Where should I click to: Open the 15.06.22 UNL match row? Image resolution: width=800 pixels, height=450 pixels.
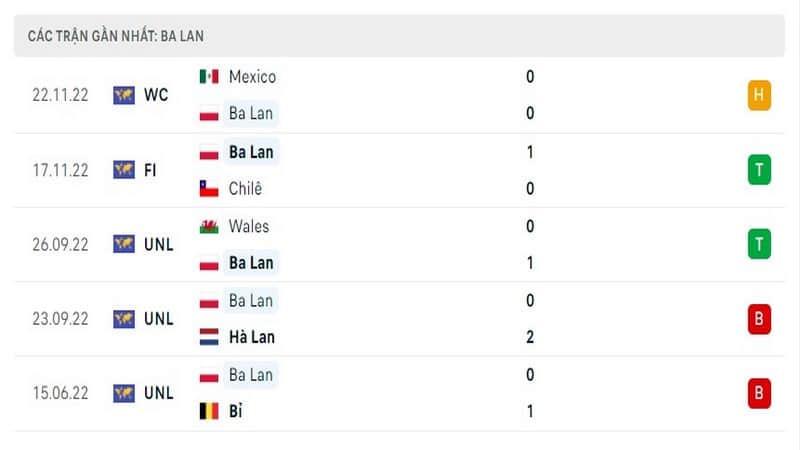point(399,393)
